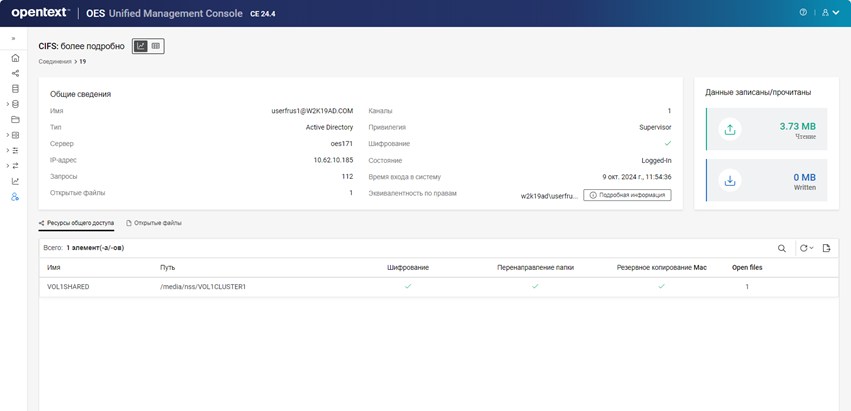Screen dimensions: 851x411
Task: Switch to chart view toggle
Action: click(141, 46)
